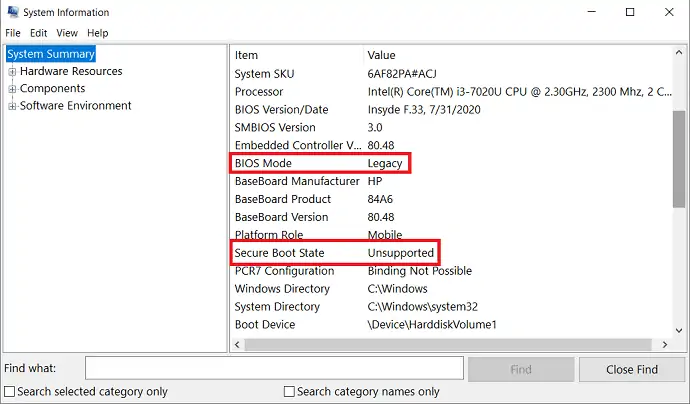Expand the Software Environment tree node
The image size is (690, 404).
pos(12,106)
